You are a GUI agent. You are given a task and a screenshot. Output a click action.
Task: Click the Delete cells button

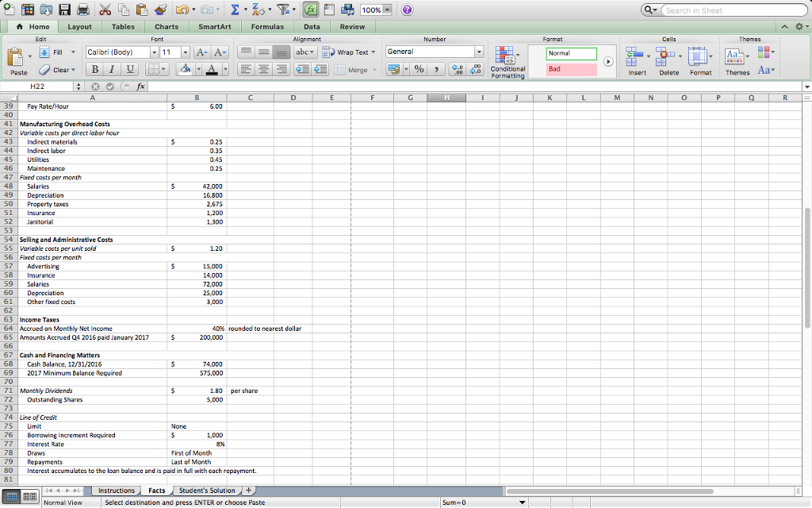tap(668, 61)
